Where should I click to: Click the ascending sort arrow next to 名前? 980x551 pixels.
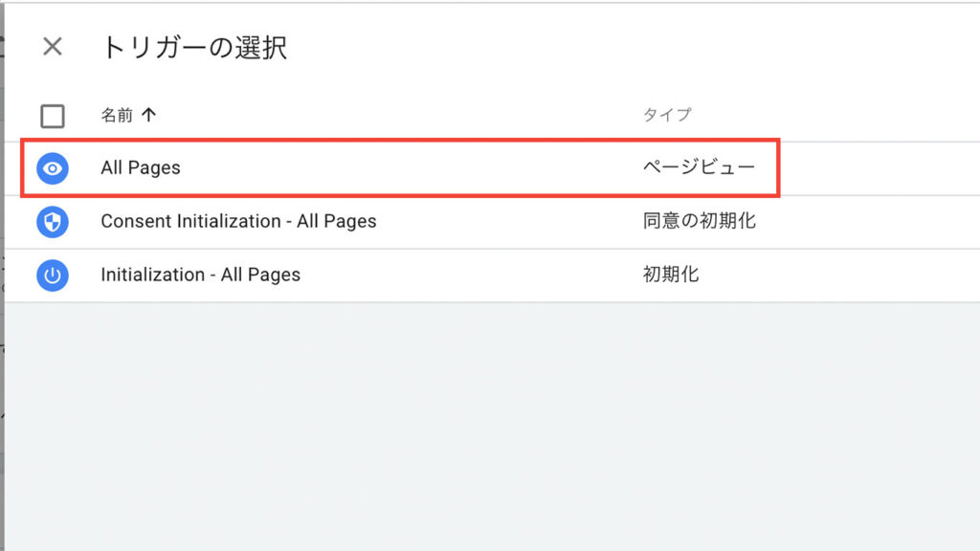point(148,115)
